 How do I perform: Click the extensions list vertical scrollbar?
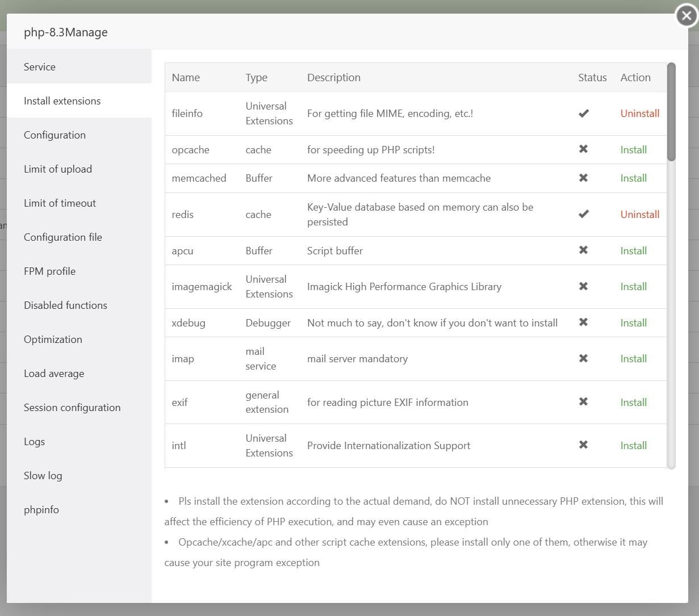click(x=671, y=112)
